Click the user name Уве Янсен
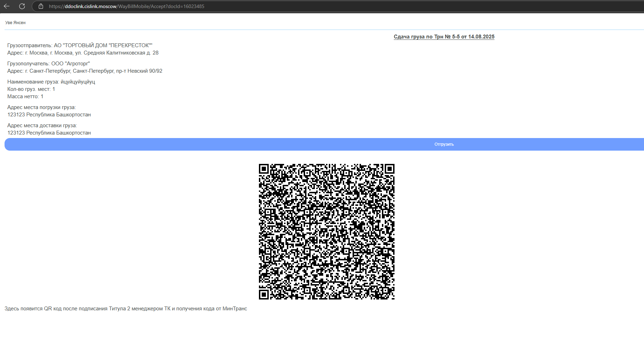Image resolution: width=644 pixels, height=361 pixels. click(x=15, y=23)
